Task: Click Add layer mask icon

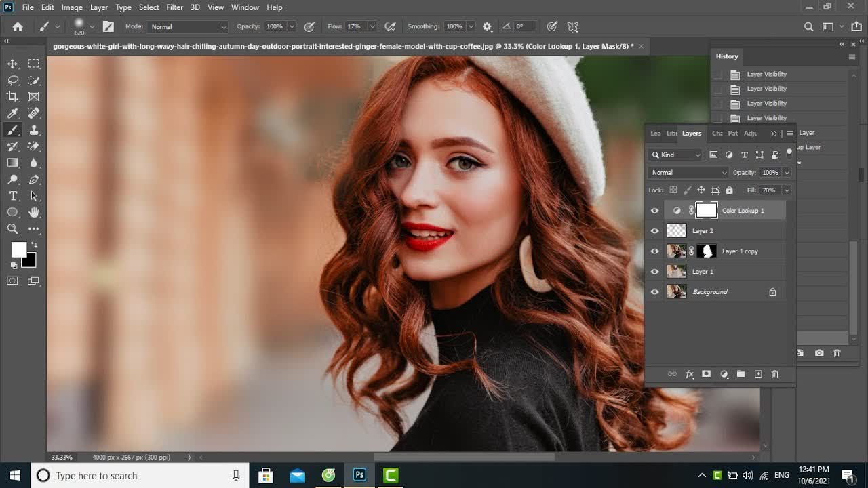Action: click(x=706, y=374)
